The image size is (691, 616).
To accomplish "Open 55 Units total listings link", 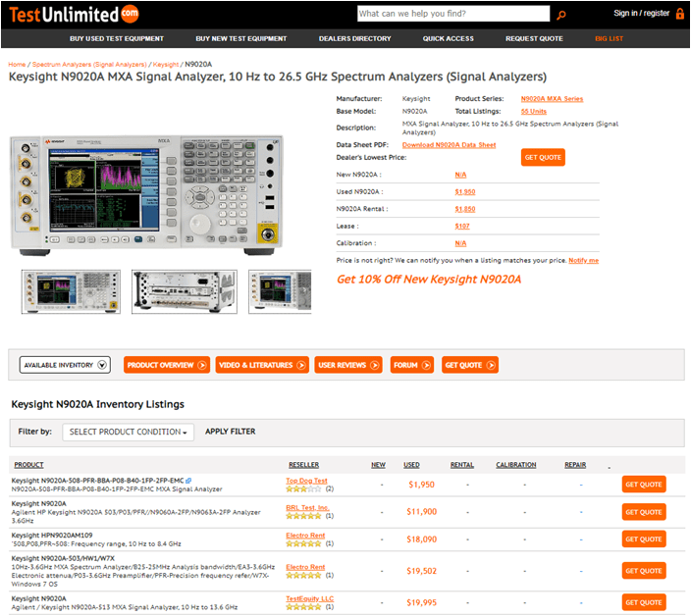I will [x=534, y=112].
